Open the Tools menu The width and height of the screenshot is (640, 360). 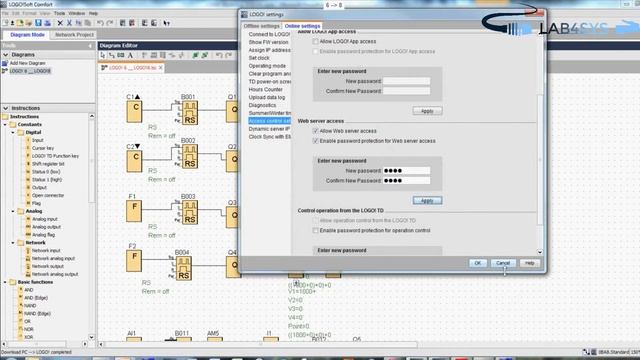tap(60, 13)
